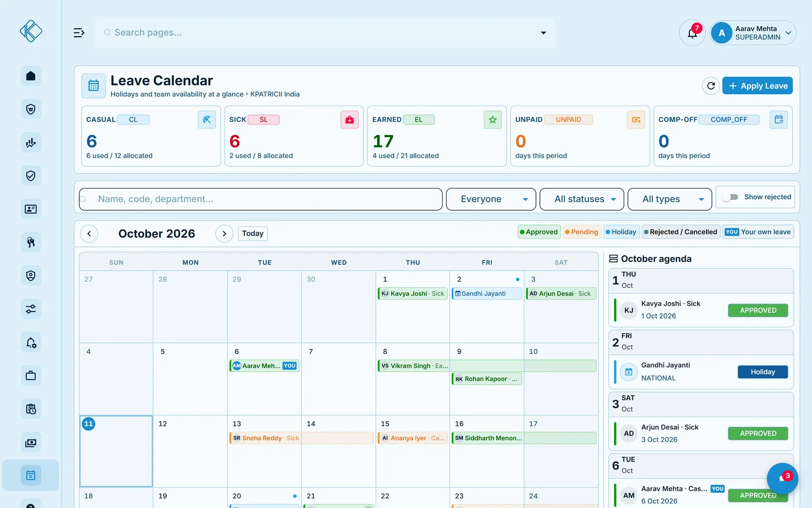
Task: Click the Unpaid leave card icon
Action: pos(636,120)
